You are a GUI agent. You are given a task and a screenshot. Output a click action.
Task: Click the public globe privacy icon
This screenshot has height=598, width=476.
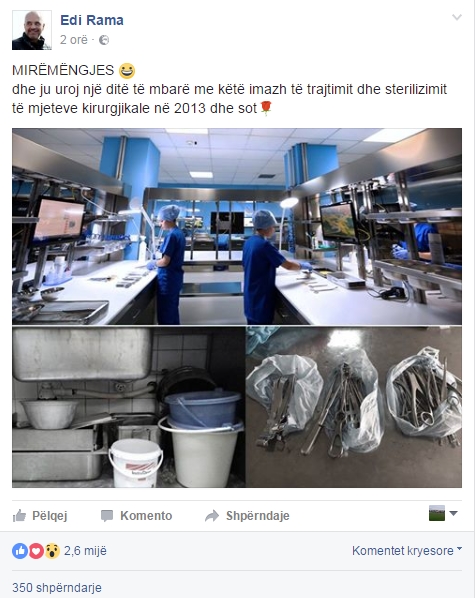104,40
